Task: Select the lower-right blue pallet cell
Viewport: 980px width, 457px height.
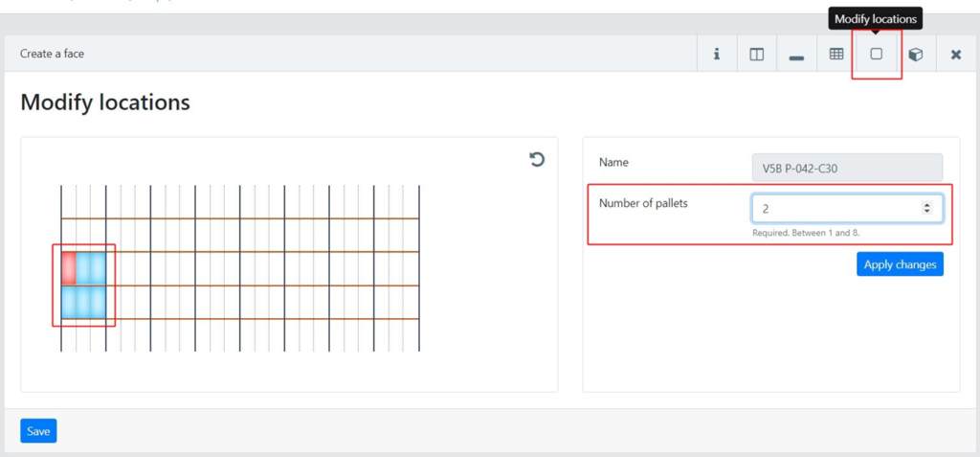Action: [99, 302]
